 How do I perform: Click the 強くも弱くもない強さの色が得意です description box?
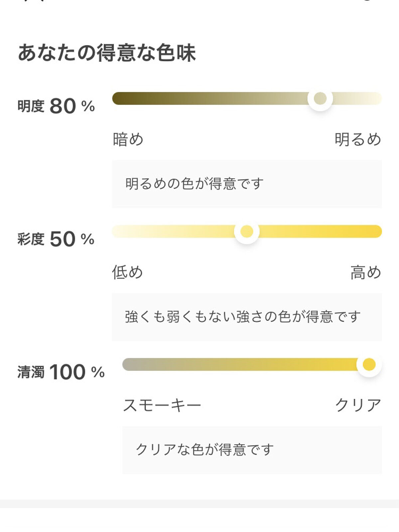pyautogui.click(x=247, y=317)
